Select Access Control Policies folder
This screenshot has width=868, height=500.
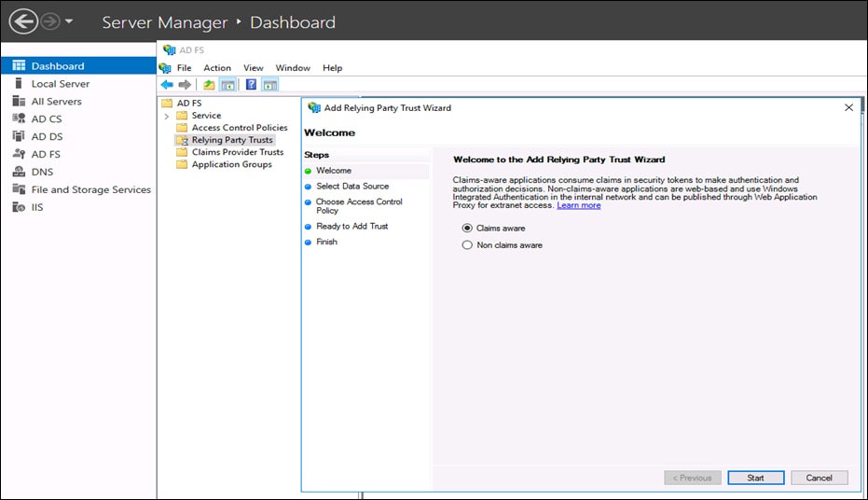click(239, 128)
